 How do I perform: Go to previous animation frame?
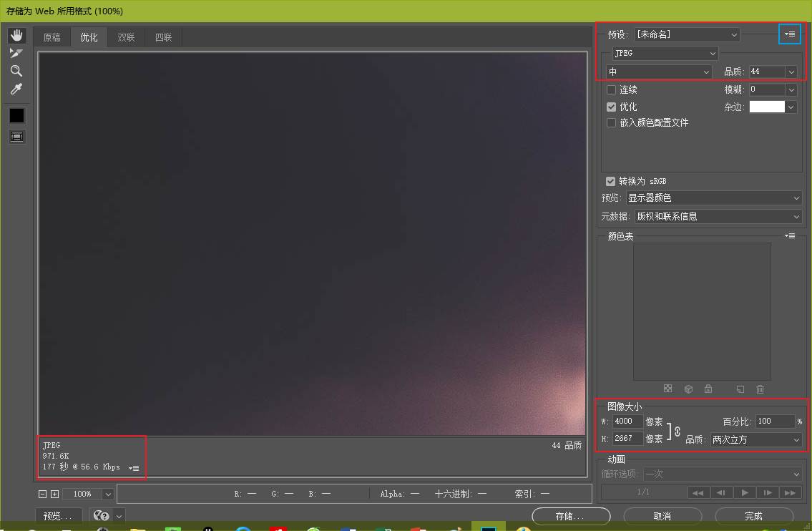721,492
